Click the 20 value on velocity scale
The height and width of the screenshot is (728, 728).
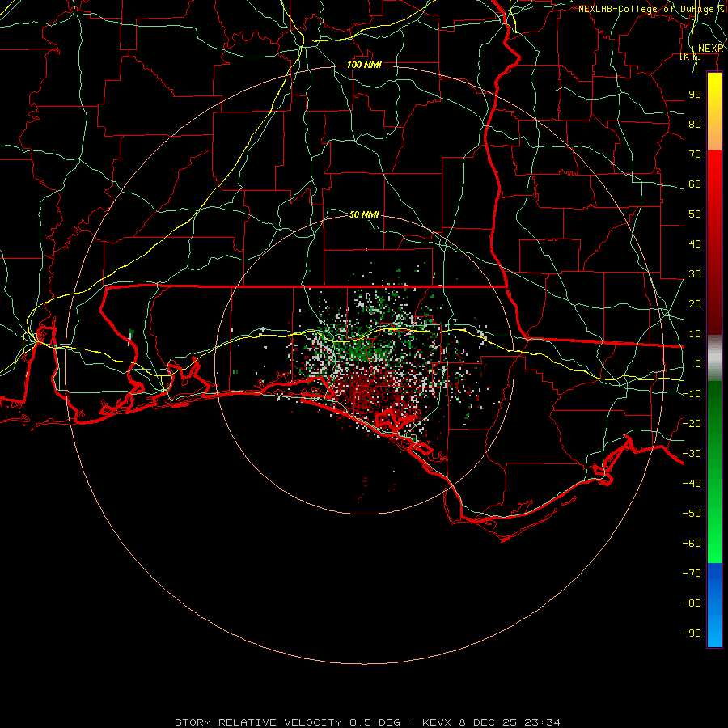pyautogui.click(x=695, y=304)
